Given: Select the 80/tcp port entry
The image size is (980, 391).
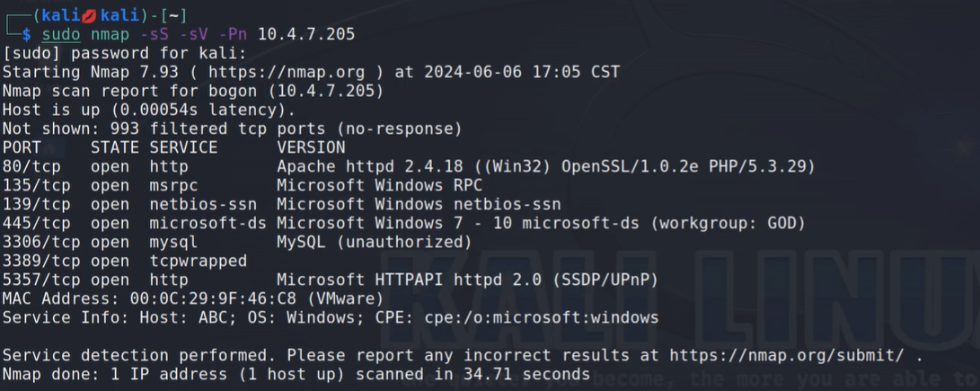Looking at the screenshot, I should [31, 166].
